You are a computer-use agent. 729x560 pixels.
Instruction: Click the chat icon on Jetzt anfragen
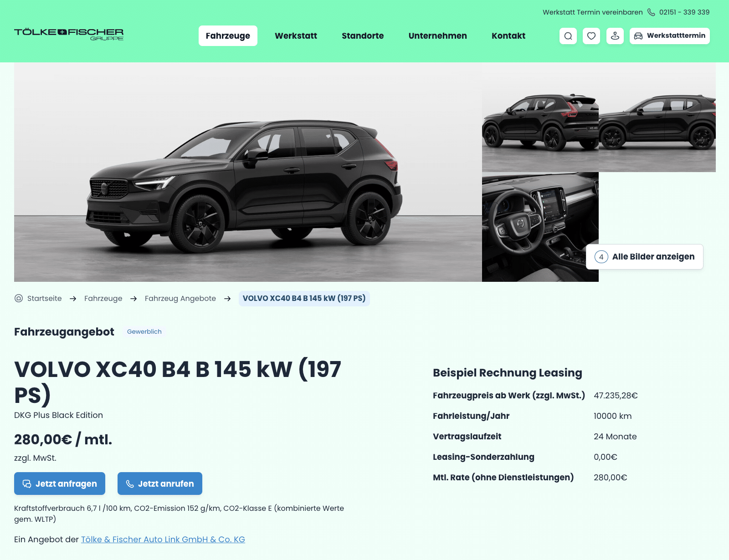tap(27, 484)
